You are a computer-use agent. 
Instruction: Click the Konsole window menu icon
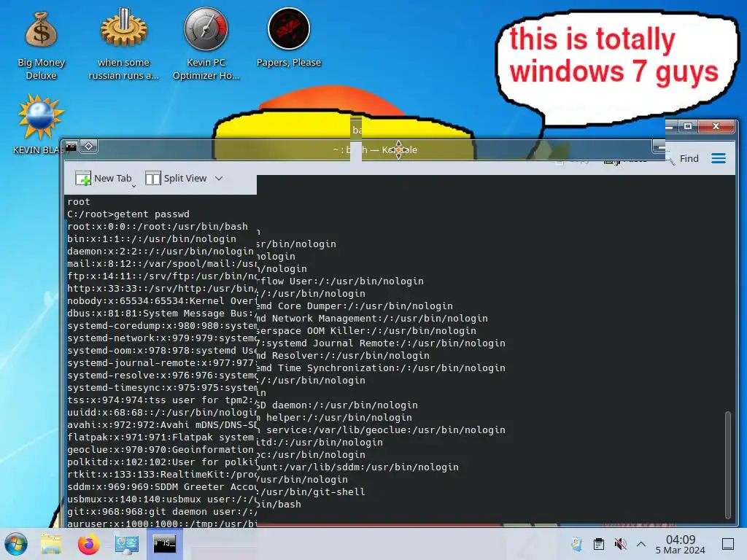coord(71,146)
